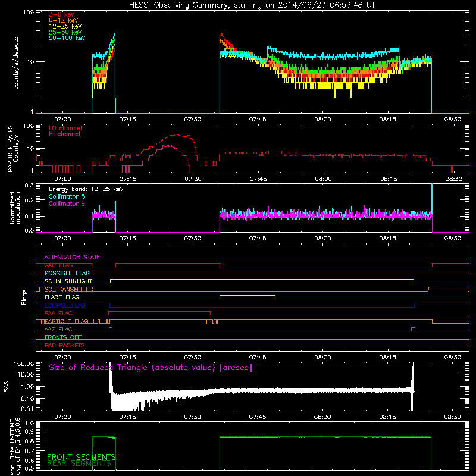Screen dimensions: 476x476
Task: Select the blue ECLIPSE_FLAG label
Action: [x=65, y=305]
